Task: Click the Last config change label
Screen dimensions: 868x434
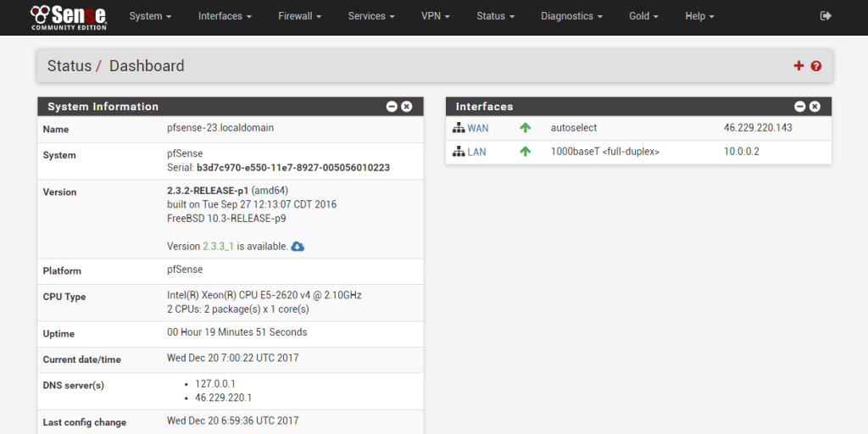Action: coord(84,422)
